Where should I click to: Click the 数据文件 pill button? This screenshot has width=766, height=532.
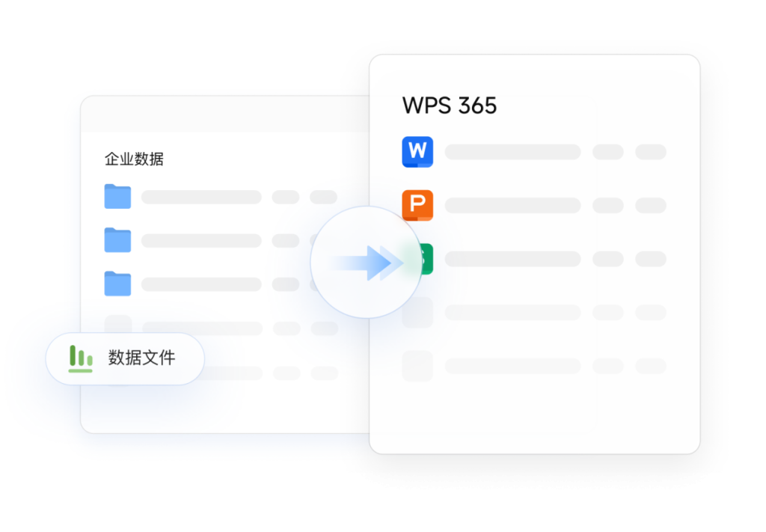tap(125, 358)
